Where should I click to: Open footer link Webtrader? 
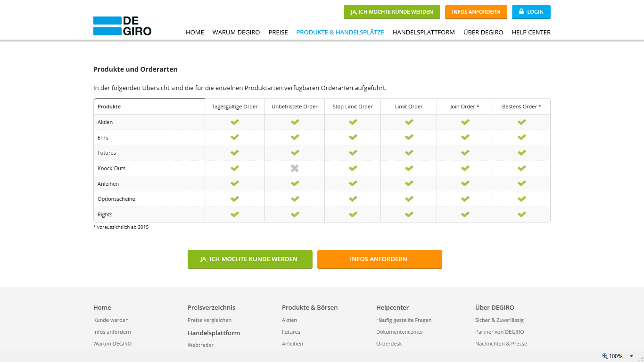point(200,345)
